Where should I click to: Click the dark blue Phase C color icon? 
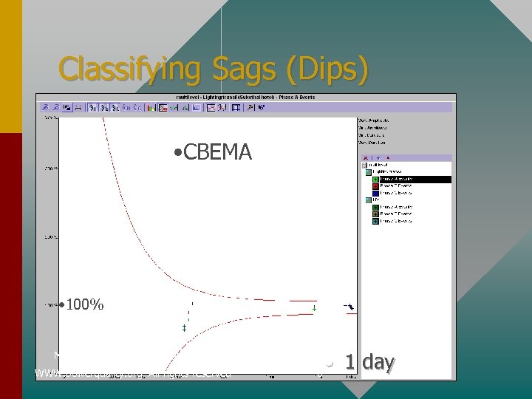(375, 194)
